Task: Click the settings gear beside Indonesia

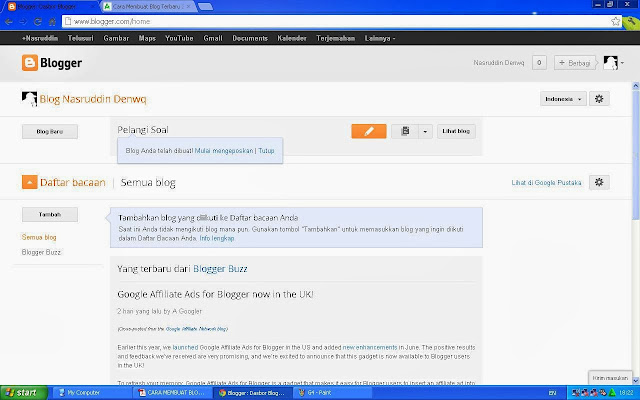Action: (599, 99)
